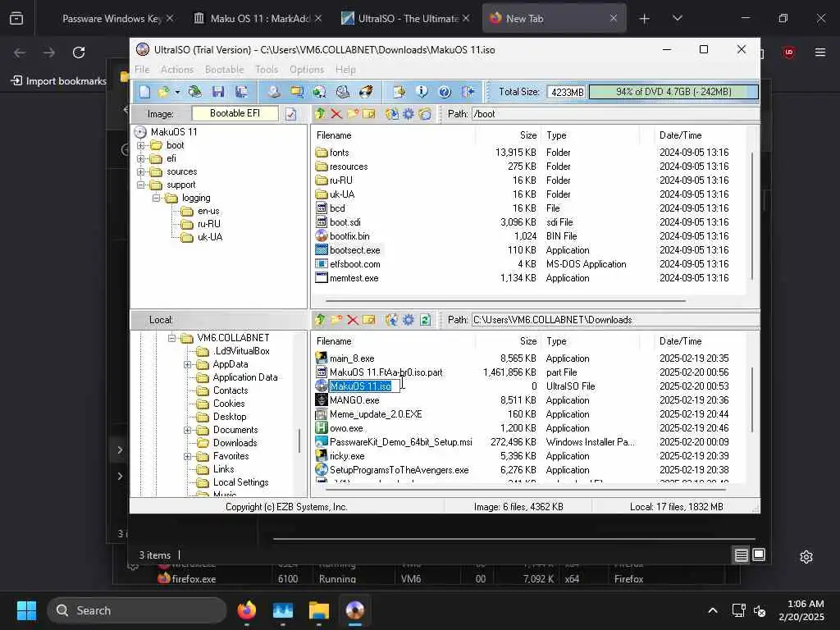Open the Actions menu
Image resolution: width=840 pixels, height=630 pixels.
[177, 70]
